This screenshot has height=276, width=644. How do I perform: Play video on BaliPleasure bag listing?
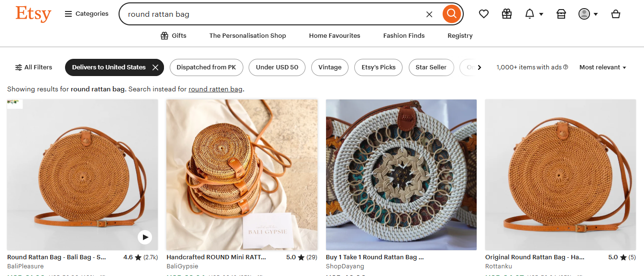point(144,237)
